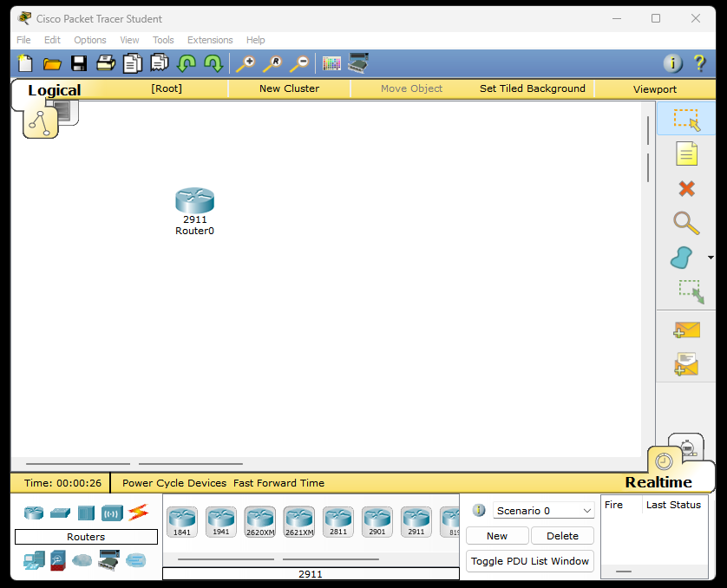The width and height of the screenshot is (727, 588).
Task: Open the Options menu
Action: point(90,40)
